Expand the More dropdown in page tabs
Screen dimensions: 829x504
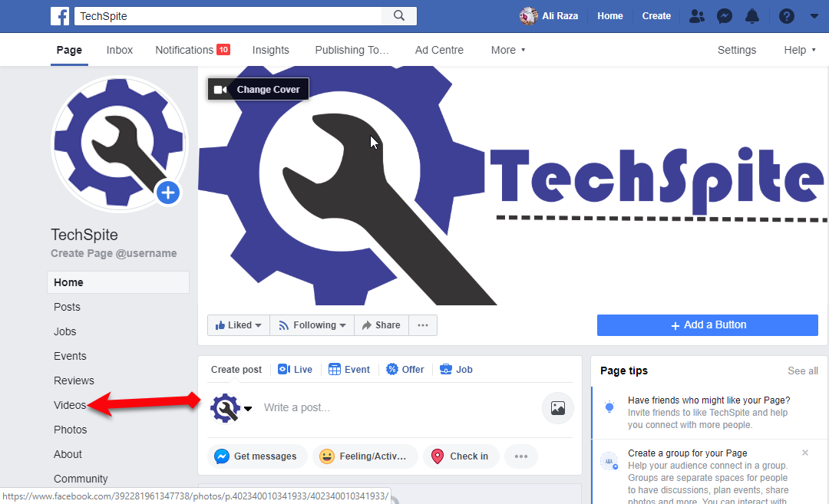point(508,50)
